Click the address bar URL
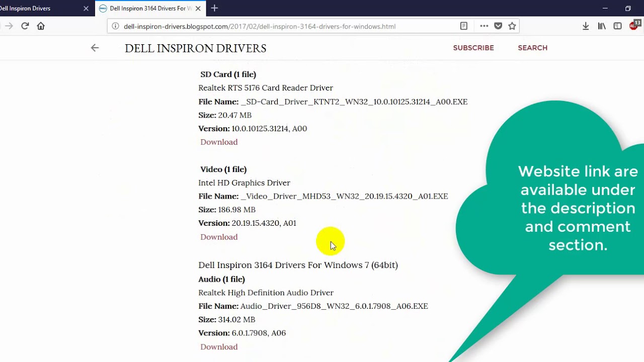This screenshot has width=644, height=362. click(260, 26)
